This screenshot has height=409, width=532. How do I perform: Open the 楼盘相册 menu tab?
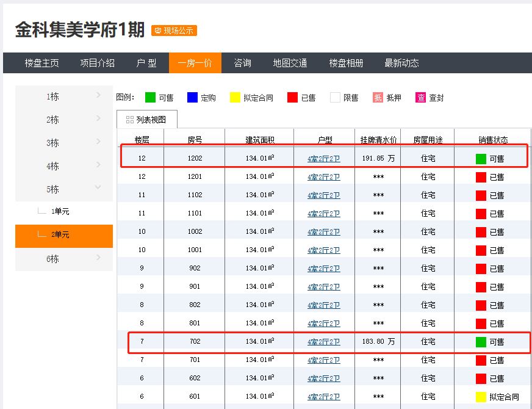pyautogui.click(x=346, y=63)
